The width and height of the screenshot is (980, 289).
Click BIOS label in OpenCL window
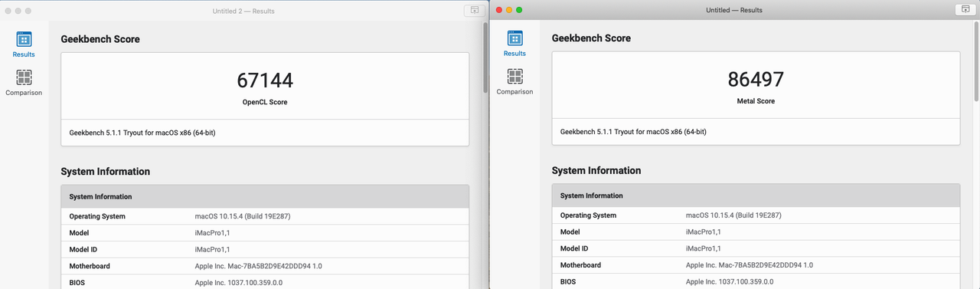point(77,282)
